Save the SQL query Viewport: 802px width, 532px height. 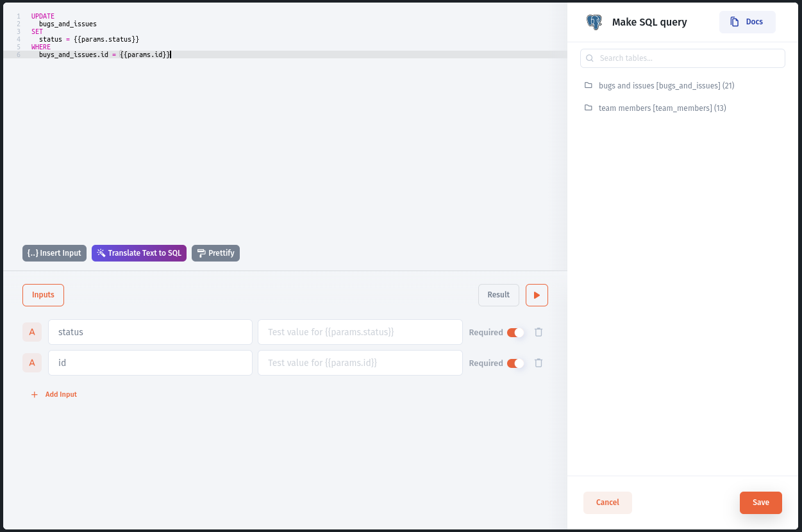pyautogui.click(x=760, y=503)
